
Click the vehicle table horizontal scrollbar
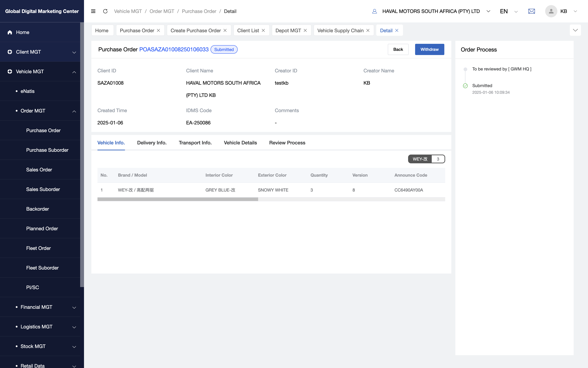(x=178, y=199)
